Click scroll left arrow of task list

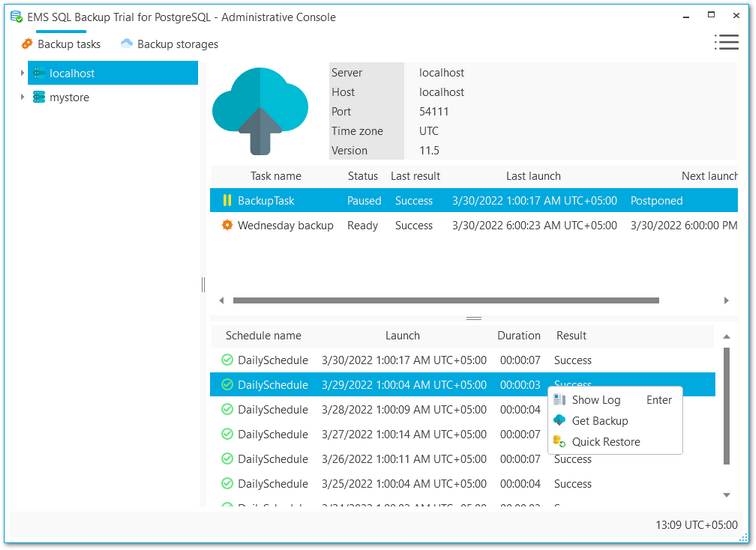(x=221, y=301)
